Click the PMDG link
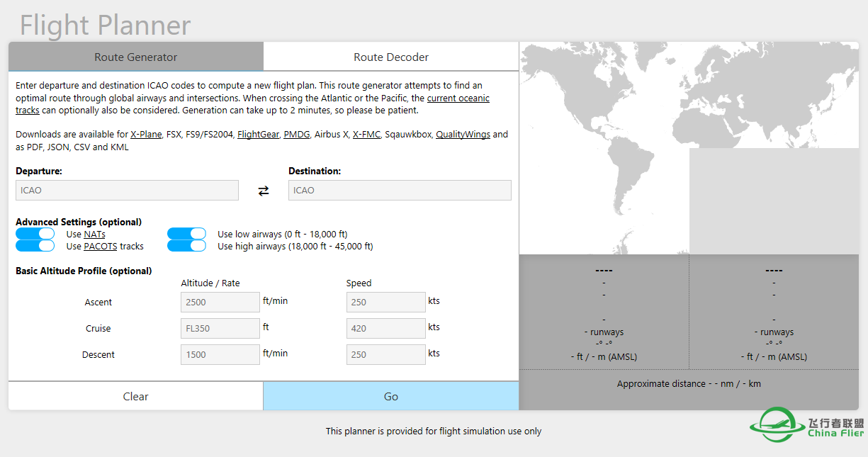Image resolution: width=868 pixels, height=457 pixels. coord(297,135)
